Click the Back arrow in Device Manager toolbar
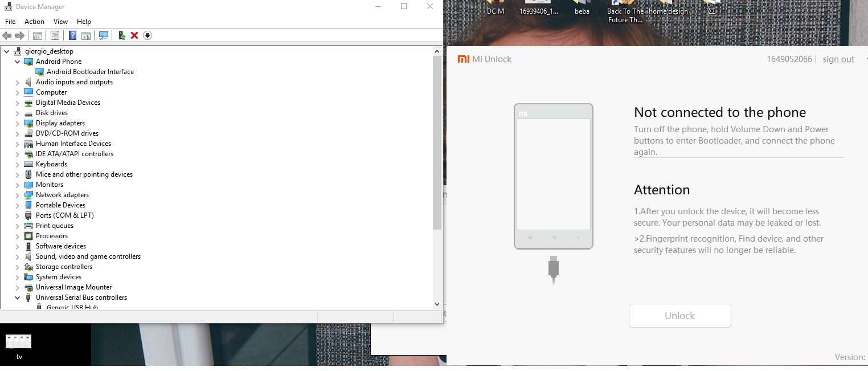The image size is (868, 371). [7, 35]
